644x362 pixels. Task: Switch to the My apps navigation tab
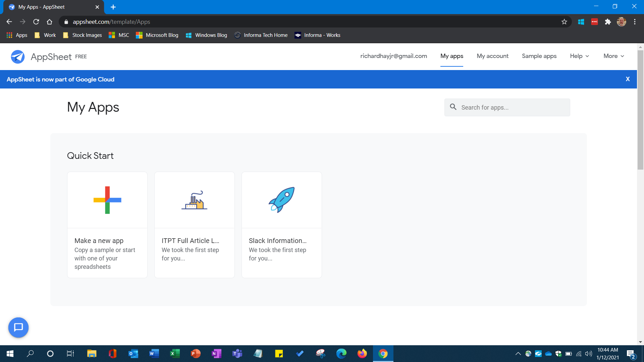pos(451,56)
